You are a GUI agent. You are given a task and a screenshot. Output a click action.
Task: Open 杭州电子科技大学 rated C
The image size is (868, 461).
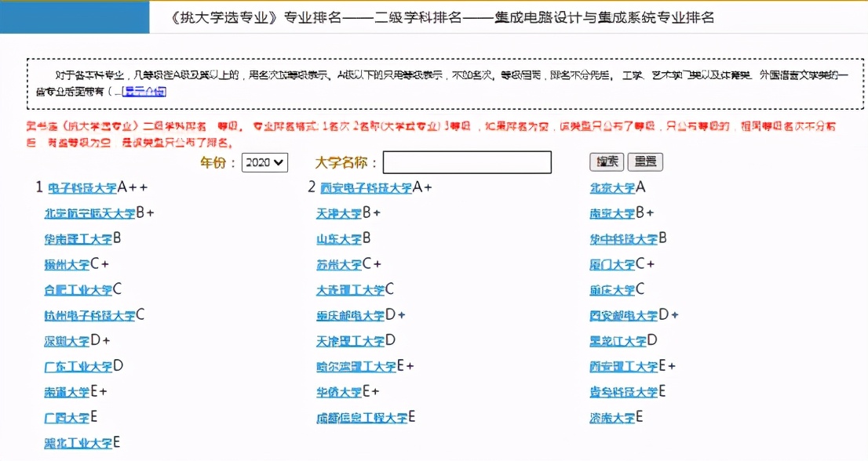[x=89, y=315]
